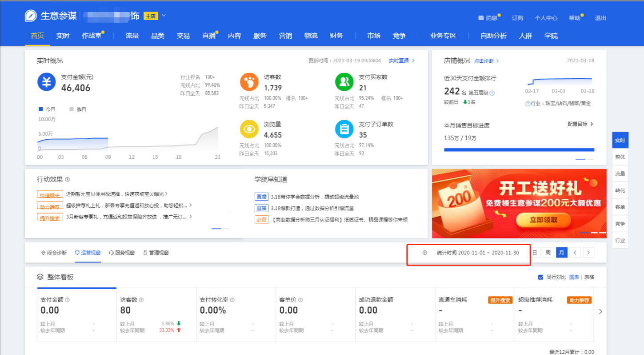This screenshot has width=644, height=355.
Task: Go to next period with right arrow
Action: [588, 253]
